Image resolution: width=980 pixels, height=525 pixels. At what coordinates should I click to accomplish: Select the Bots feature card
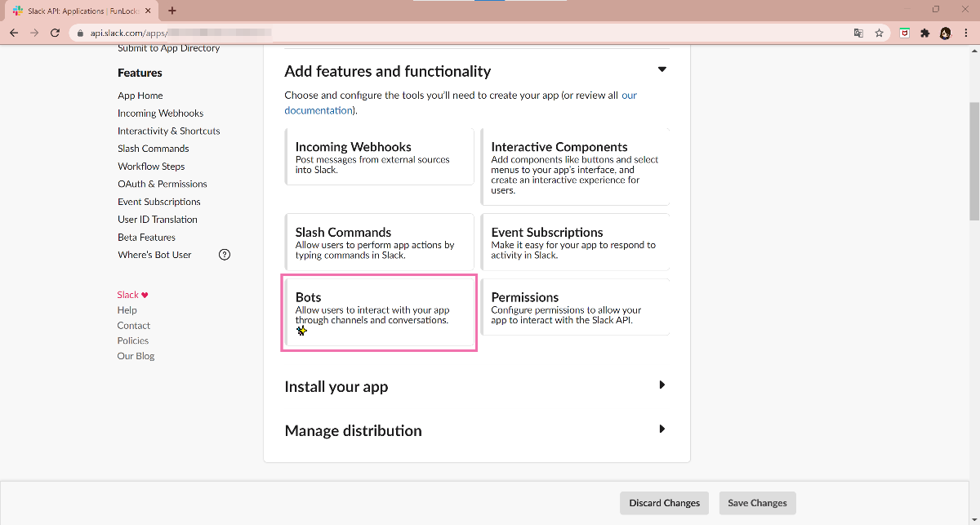tap(379, 313)
